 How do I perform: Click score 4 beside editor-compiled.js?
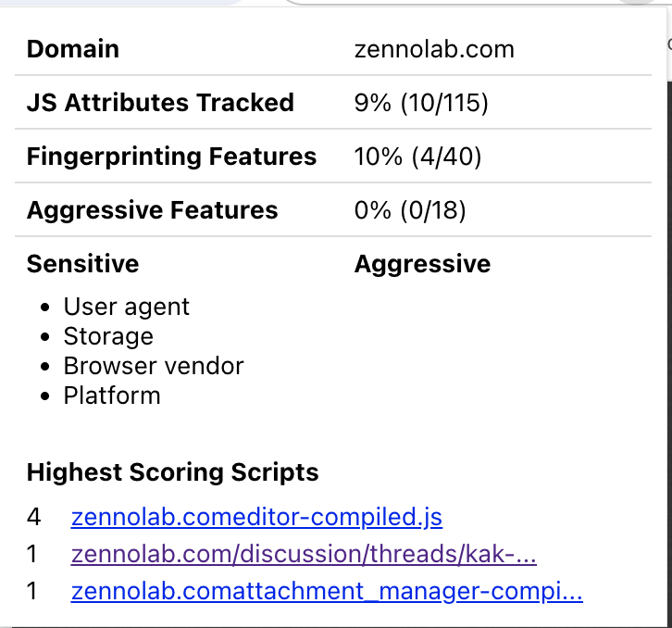click(33, 517)
